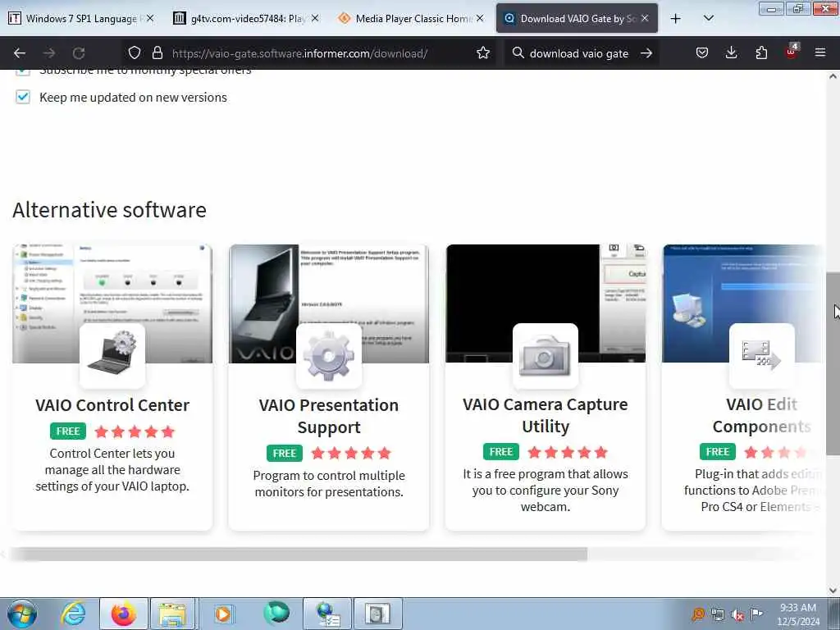Open a new browser tab

point(676,19)
